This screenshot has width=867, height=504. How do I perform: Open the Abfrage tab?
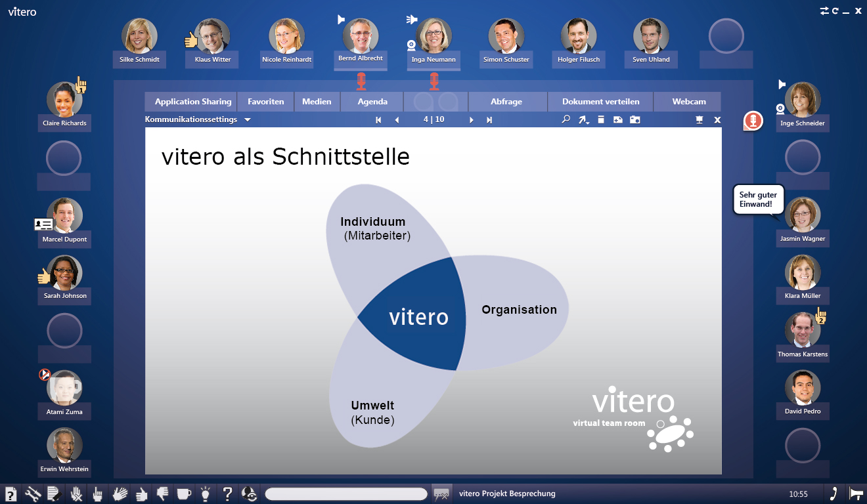506,102
